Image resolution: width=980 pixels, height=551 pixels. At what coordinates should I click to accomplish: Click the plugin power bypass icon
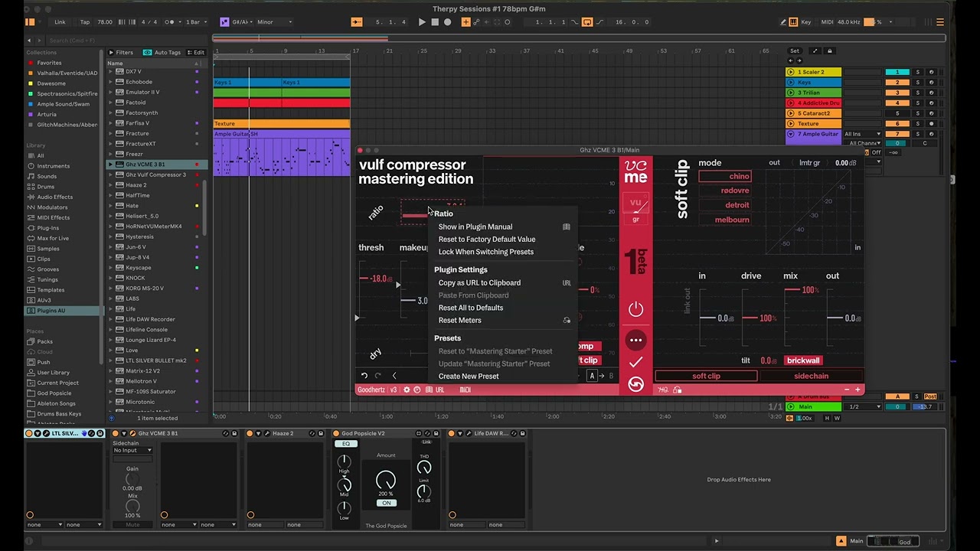635,309
